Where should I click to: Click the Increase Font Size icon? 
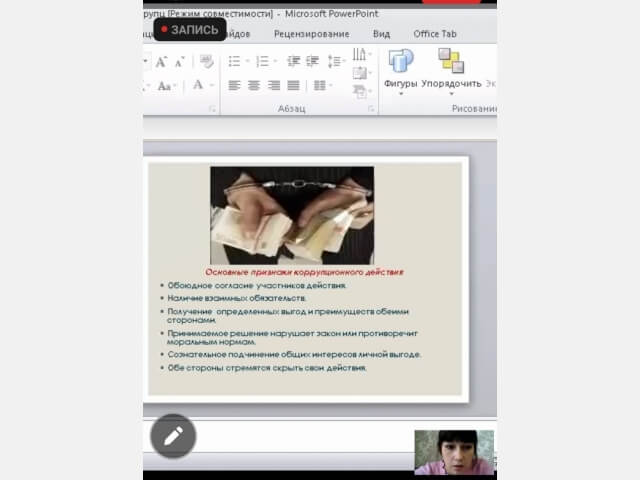161,62
